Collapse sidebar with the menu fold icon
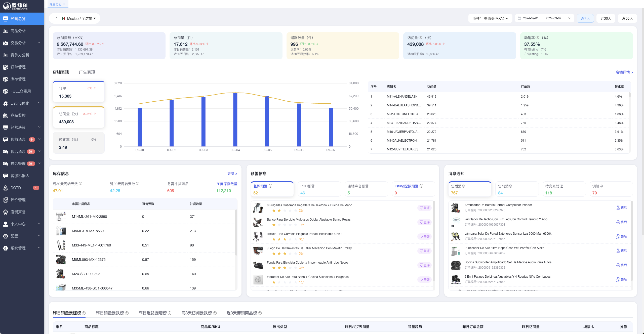644x334 pixels. click(55, 18)
